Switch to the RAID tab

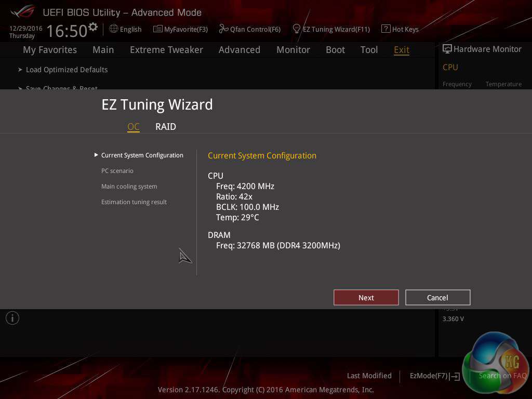[x=166, y=127]
